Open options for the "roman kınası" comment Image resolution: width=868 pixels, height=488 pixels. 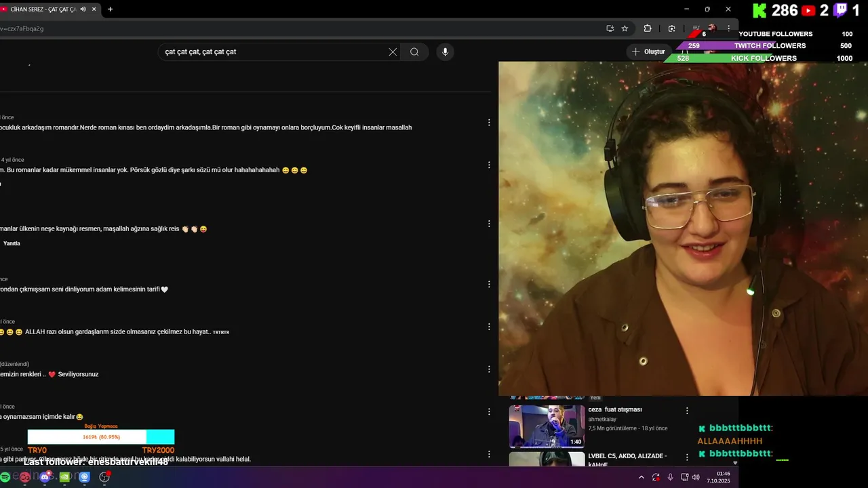click(489, 123)
